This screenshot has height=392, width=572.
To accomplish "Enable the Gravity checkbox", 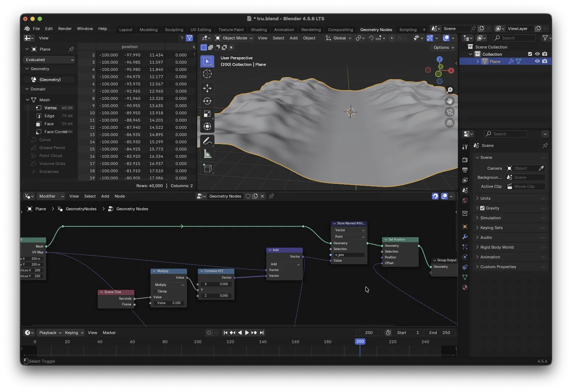I will click(482, 208).
